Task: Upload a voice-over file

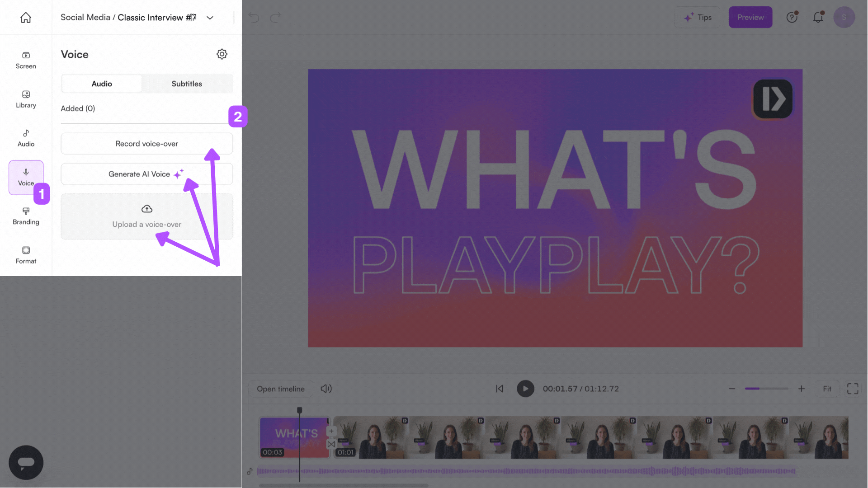Action: [147, 216]
